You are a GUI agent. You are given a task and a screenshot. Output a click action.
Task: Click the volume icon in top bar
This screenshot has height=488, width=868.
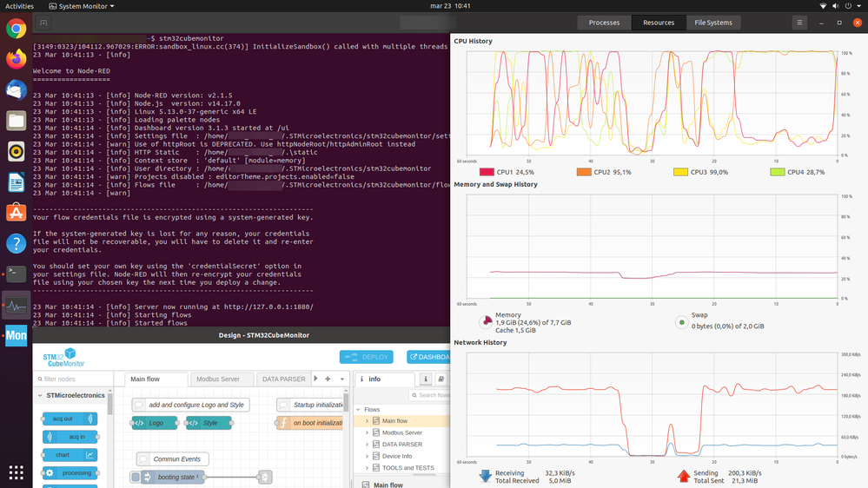[835, 6]
